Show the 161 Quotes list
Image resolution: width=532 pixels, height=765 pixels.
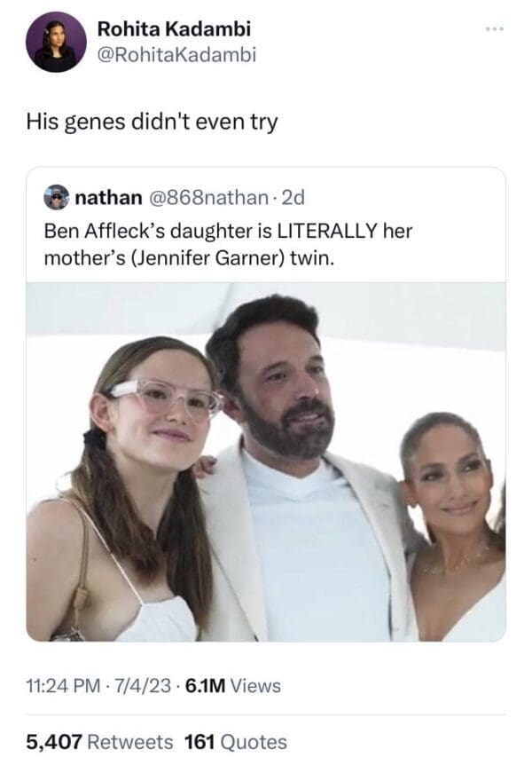point(235,742)
